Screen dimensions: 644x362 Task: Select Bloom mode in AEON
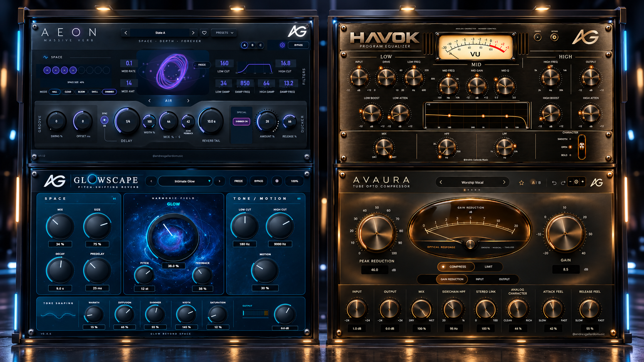tap(81, 92)
